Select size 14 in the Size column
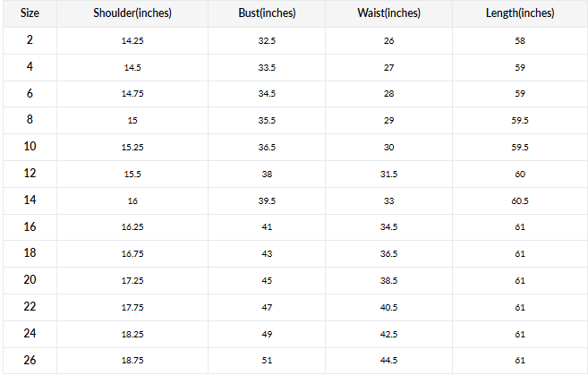Screen dimensions: 588x375 (x=30, y=200)
